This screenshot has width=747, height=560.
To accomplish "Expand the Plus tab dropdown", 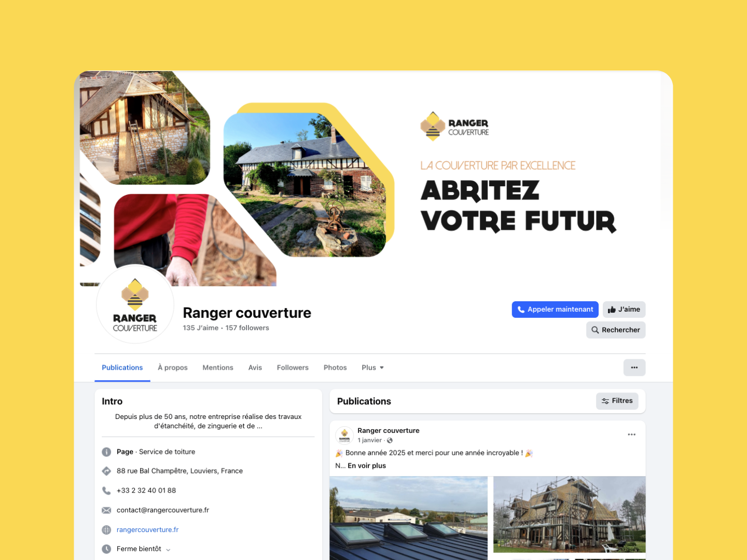I will (373, 368).
